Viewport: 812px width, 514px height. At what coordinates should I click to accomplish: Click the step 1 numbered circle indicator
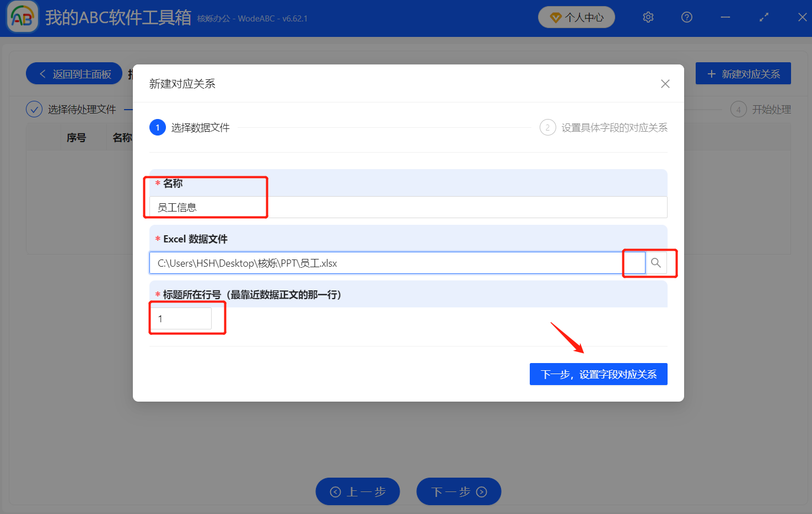pyautogui.click(x=158, y=127)
